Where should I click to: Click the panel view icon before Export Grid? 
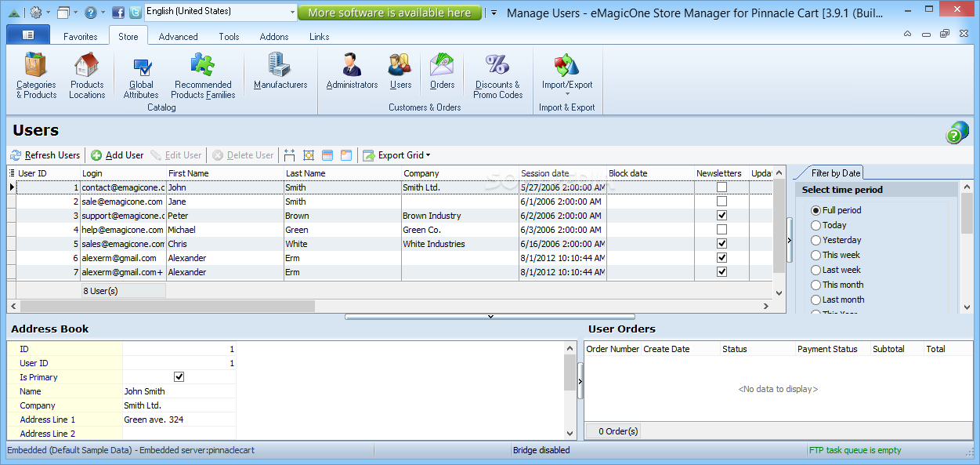[x=346, y=155]
